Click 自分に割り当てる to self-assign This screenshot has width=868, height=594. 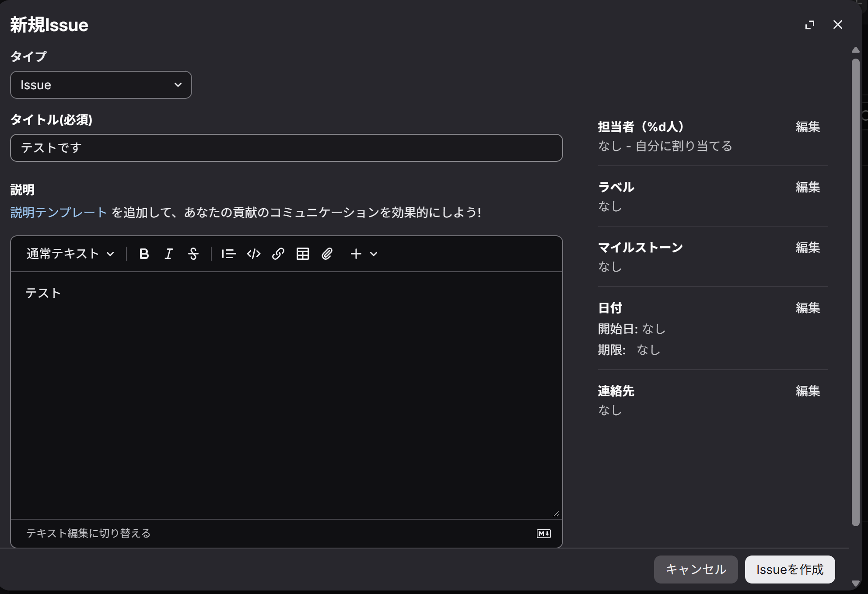(684, 146)
